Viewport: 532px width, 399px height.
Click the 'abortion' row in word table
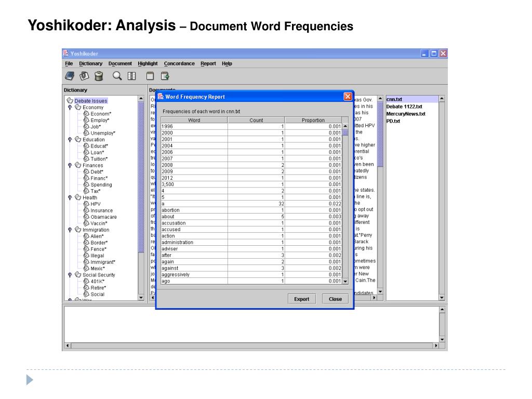[251, 210]
